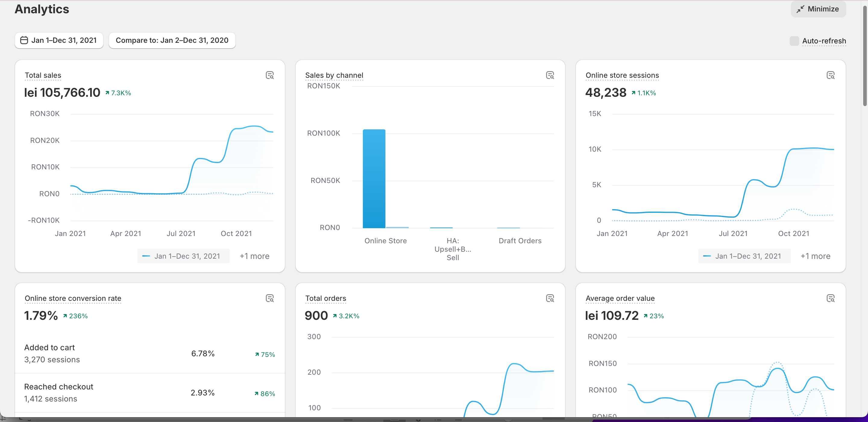
Task: Enable the Auto-refresh checkbox
Action: pos(794,41)
